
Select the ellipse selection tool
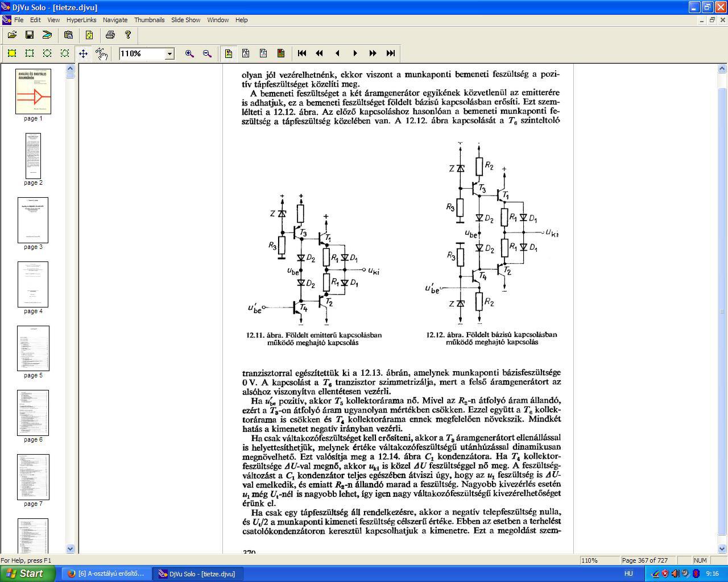[x=47, y=53]
